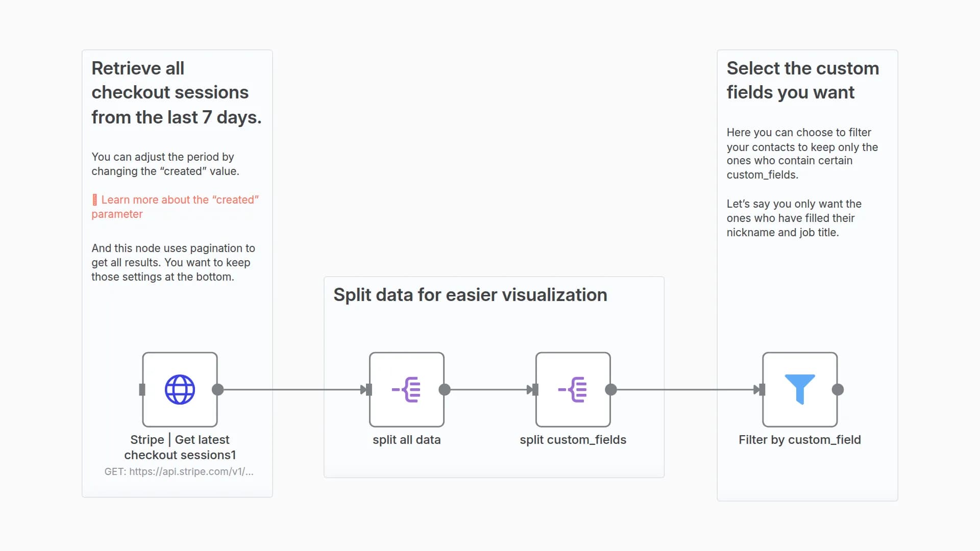Screen dimensions: 980x551
Task: Click input connector of "split all data" node
Action: [x=369, y=390]
